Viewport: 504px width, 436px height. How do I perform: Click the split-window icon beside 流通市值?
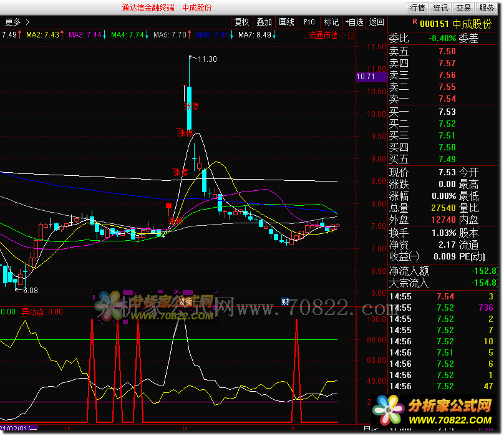pos(351,36)
